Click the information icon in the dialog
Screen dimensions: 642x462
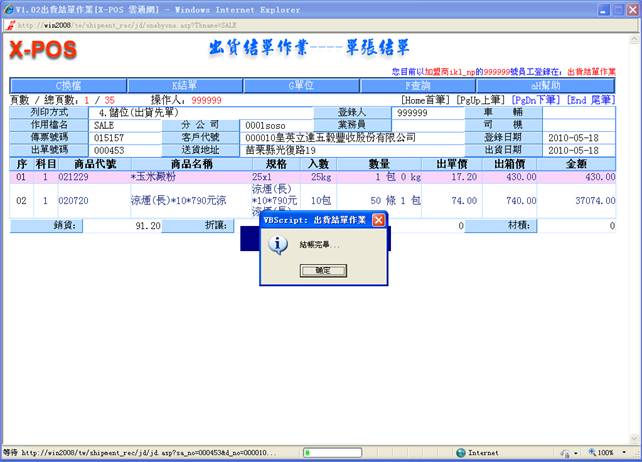pos(279,244)
